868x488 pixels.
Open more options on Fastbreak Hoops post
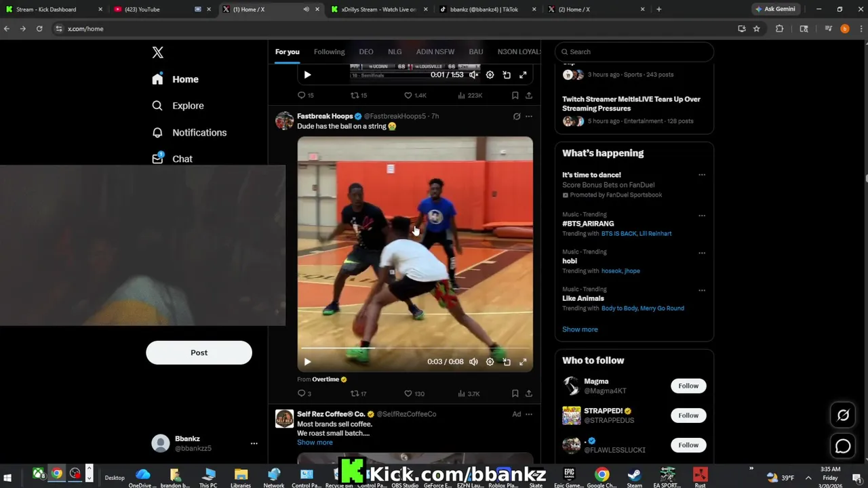(x=529, y=116)
